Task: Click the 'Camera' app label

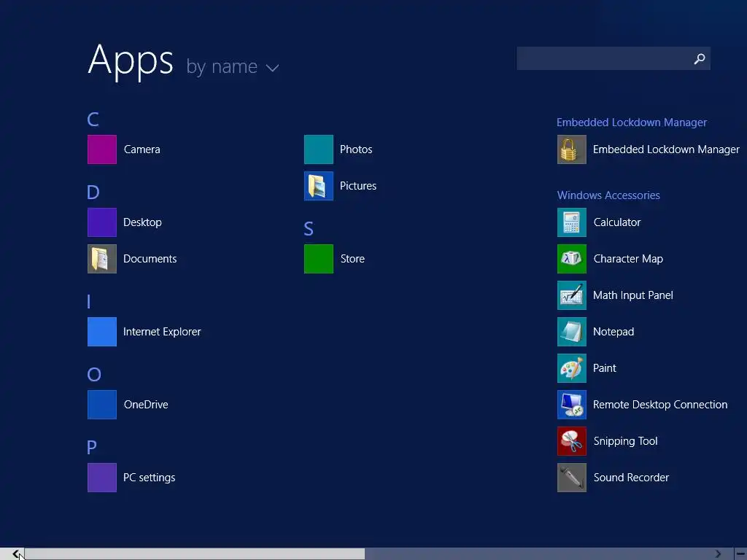Action: coord(142,149)
